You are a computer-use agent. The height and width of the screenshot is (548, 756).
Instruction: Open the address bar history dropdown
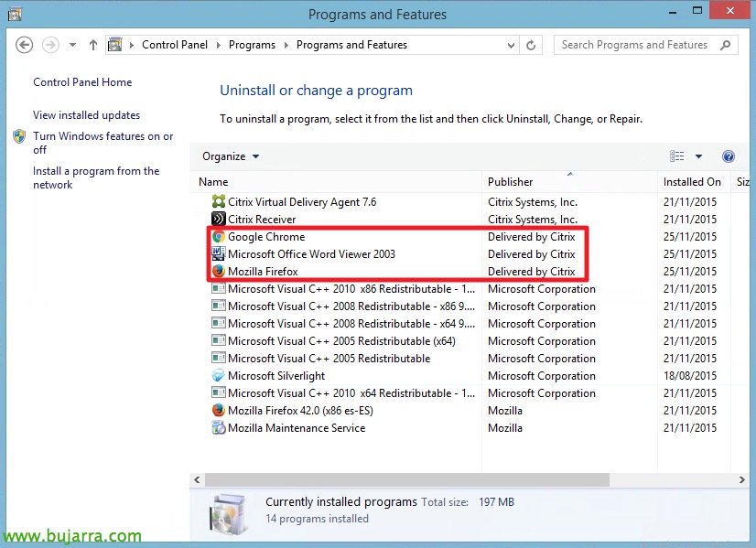pyautogui.click(x=511, y=46)
